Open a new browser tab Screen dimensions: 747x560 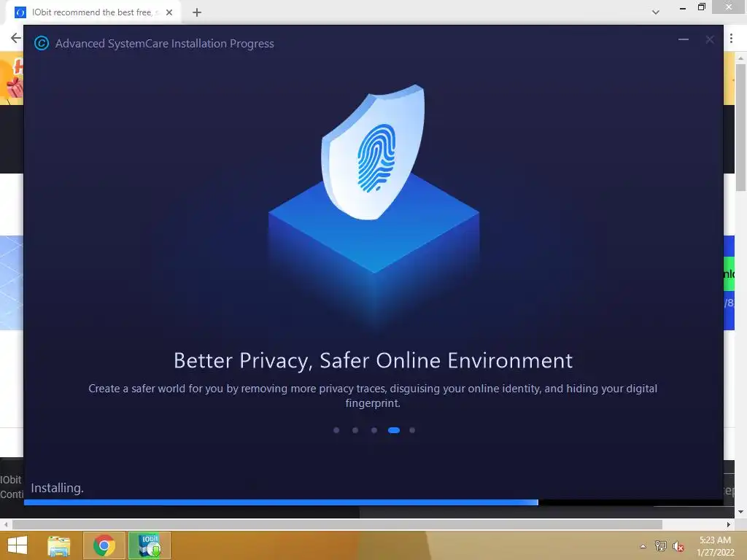(197, 12)
